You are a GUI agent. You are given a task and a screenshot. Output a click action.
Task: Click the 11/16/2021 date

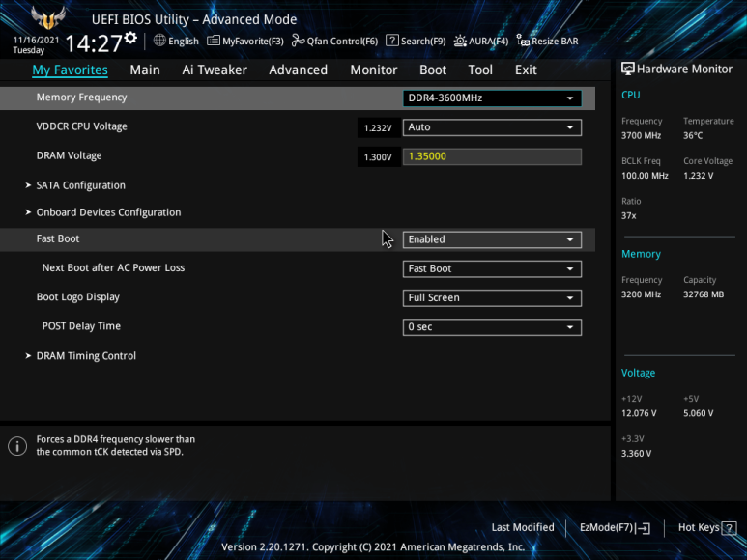[x=36, y=40]
